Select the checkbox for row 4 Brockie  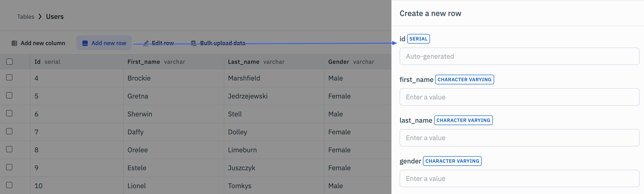tap(9, 78)
